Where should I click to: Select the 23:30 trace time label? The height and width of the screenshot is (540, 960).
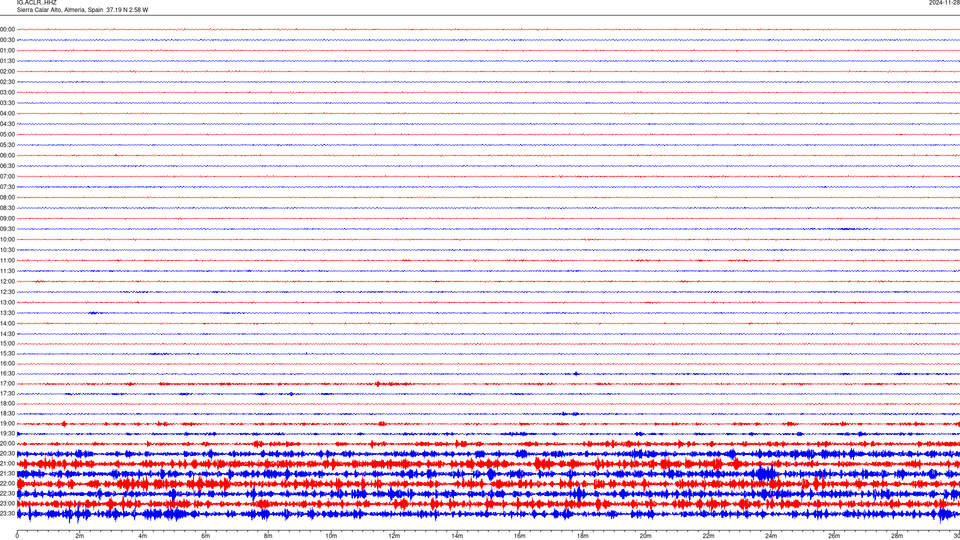point(7,514)
